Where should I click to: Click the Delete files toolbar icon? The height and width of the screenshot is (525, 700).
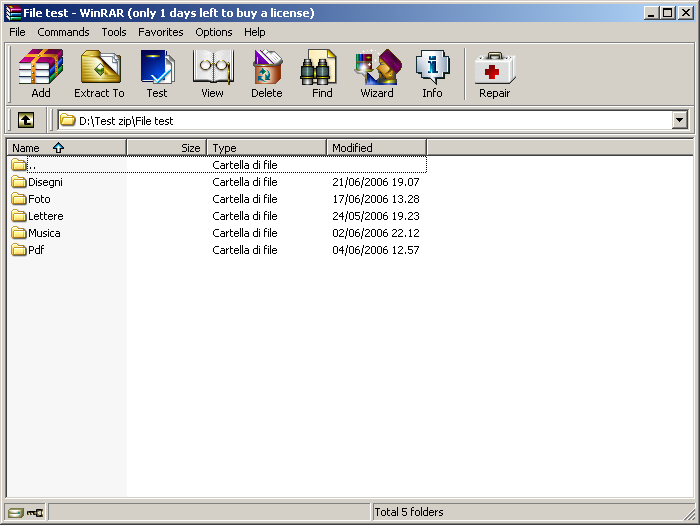click(267, 67)
